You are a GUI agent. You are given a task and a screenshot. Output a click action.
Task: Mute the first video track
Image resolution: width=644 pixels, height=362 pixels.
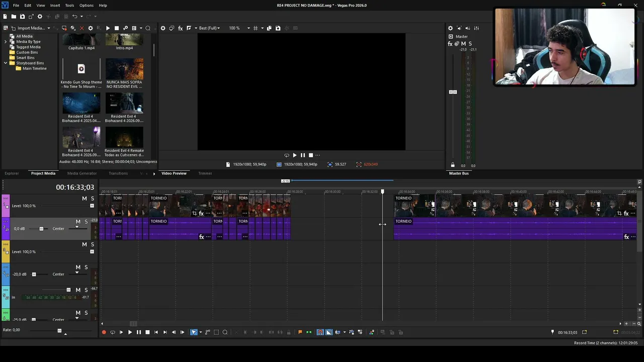pyautogui.click(x=84, y=199)
